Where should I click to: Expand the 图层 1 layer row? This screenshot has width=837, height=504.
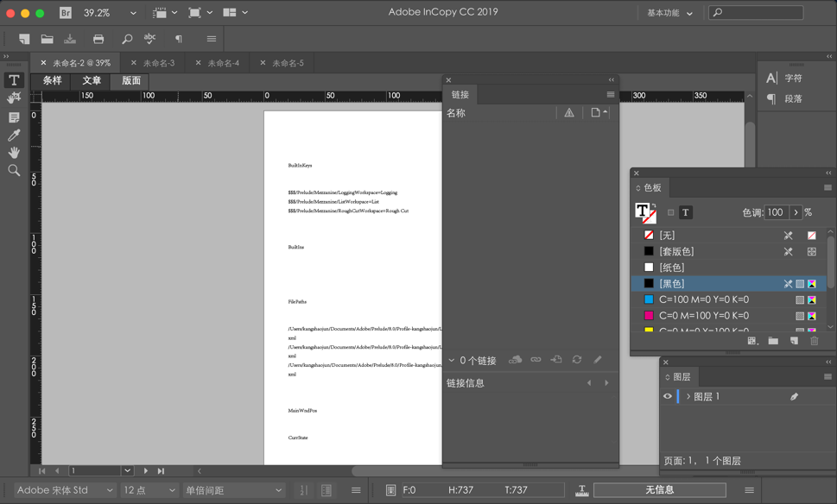[x=688, y=396]
